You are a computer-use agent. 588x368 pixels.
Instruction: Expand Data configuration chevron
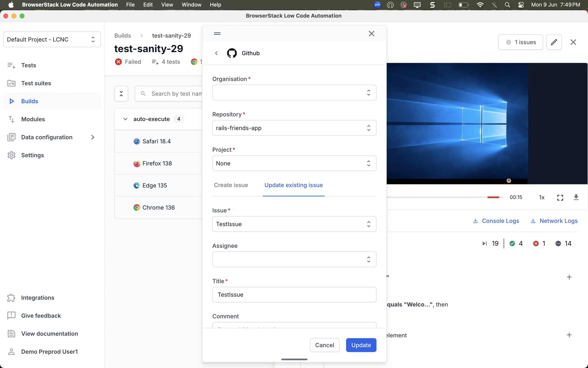92,137
